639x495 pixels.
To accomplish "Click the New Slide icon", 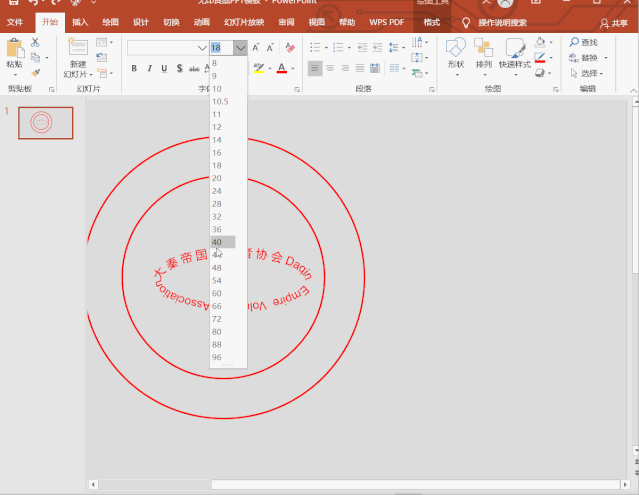I will [77, 47].
